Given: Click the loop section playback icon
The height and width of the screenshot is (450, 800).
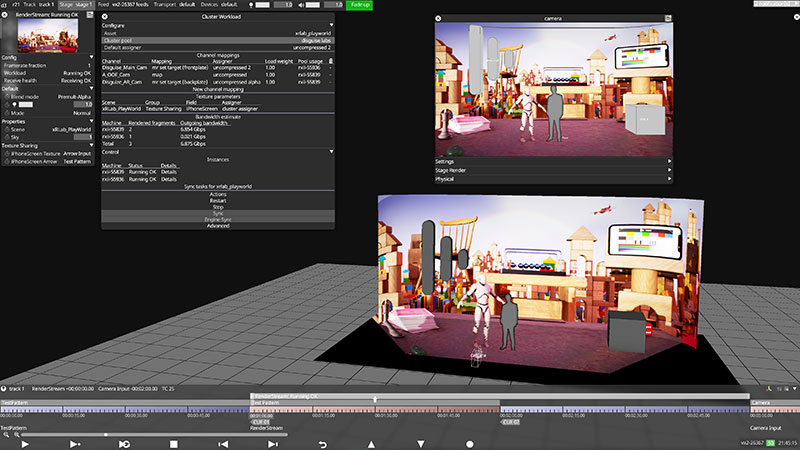Looking at the screenshot, I should [x=124, y=444].
